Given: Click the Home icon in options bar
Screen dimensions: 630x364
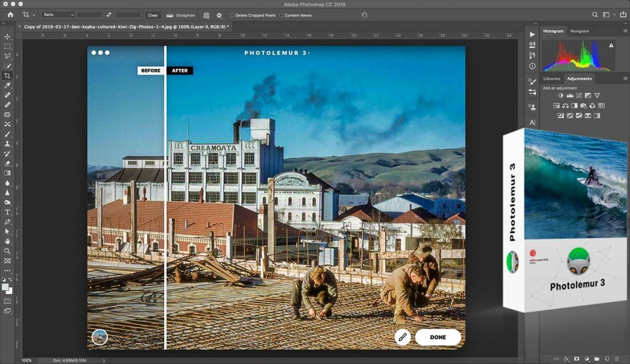Looking at the screenshot, I should 10,15.
